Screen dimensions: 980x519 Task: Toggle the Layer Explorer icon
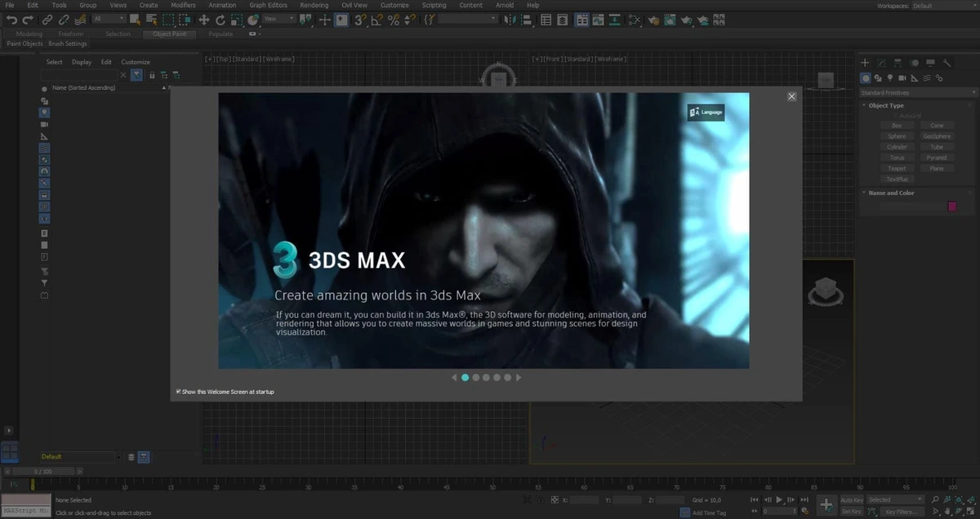pos(562,19)
